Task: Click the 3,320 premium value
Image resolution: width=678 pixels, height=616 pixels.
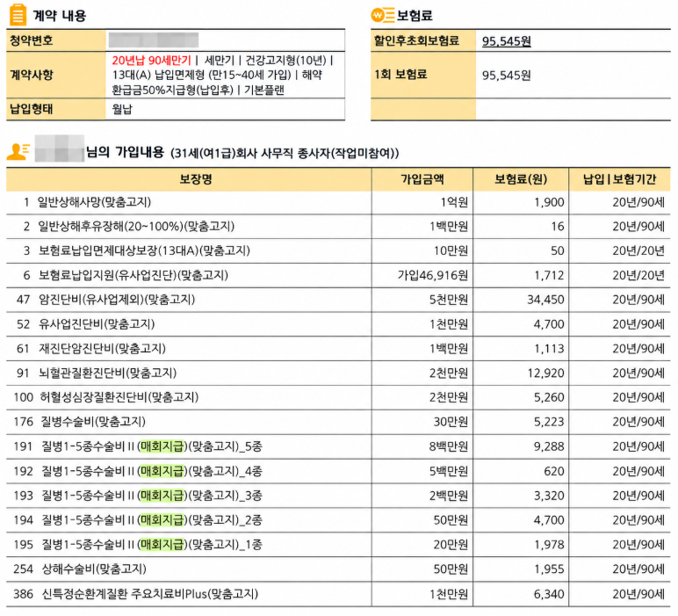Action: tap(549, 496)
